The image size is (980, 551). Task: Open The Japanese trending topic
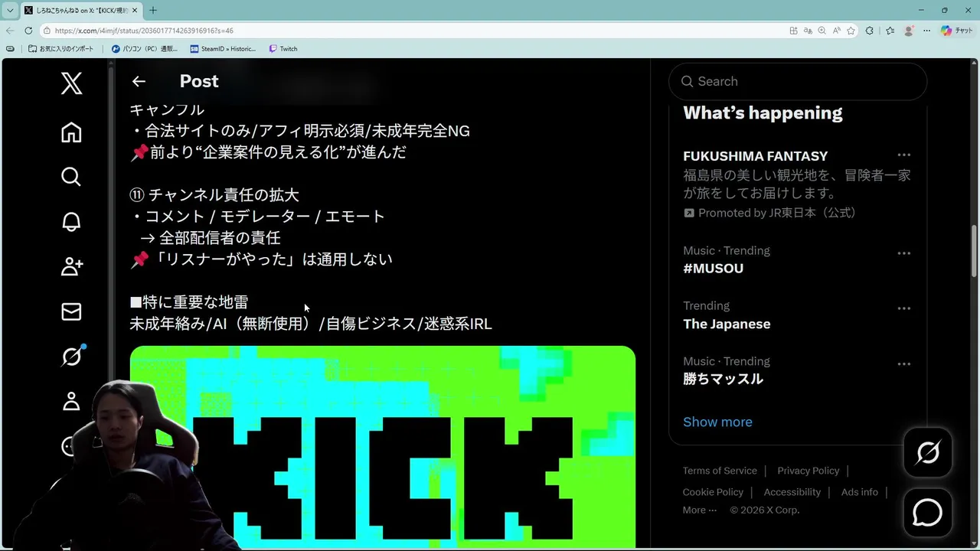(x=797, y=315)
